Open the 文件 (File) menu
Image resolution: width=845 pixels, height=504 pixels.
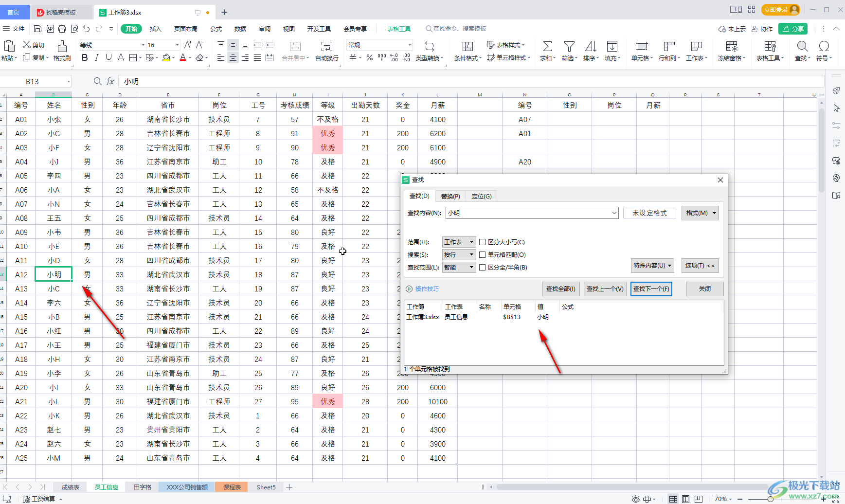(14, 29)
